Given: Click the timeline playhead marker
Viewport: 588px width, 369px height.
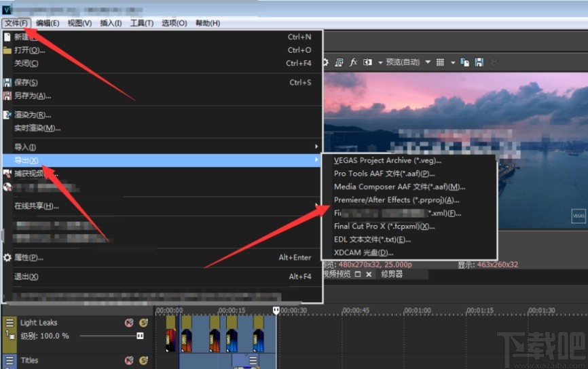Looking at the screenshot, I should point(276,311).
